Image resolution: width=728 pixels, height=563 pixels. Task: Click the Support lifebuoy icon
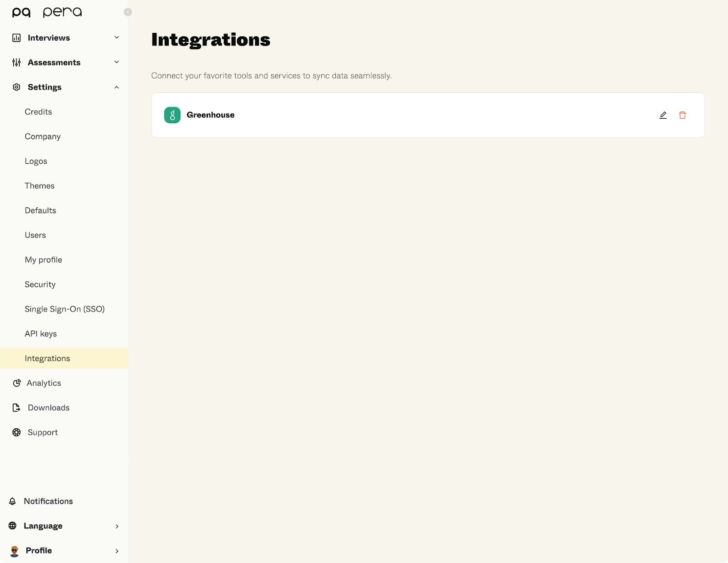tap(16, 432)
